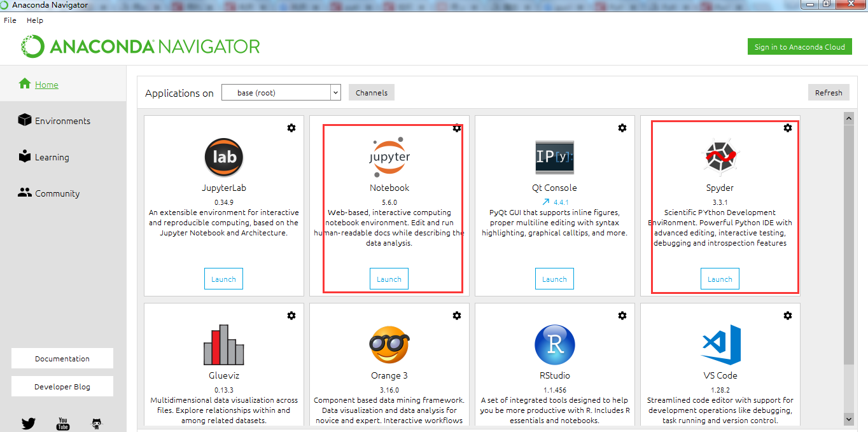Open the VS Code tile settings gear

[788, 316]
